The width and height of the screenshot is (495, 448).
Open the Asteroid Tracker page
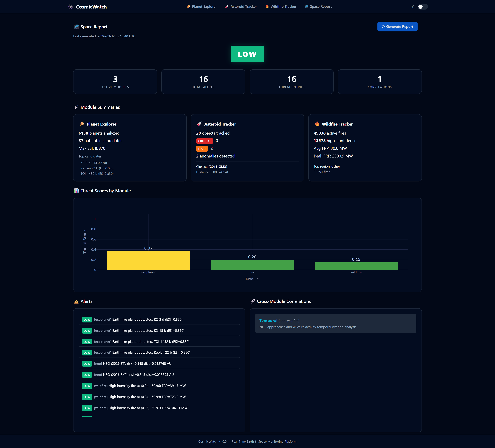click(241, 7)
